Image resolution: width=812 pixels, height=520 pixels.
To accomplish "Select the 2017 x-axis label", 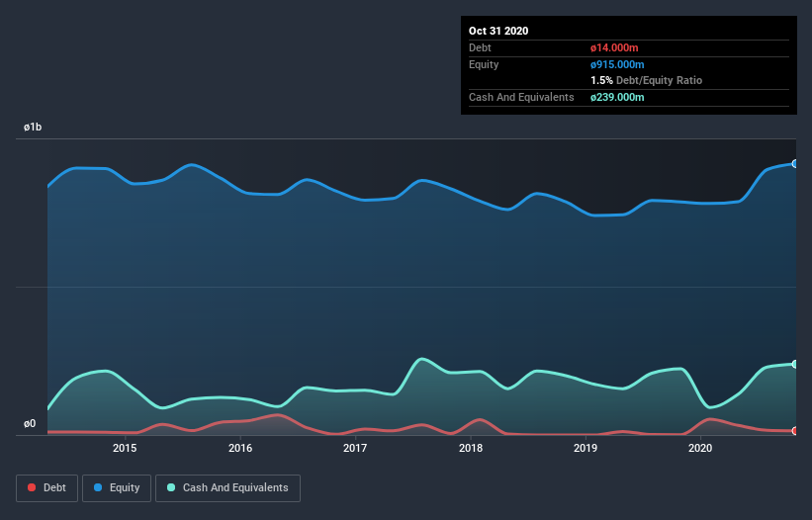I will [355, 448].
